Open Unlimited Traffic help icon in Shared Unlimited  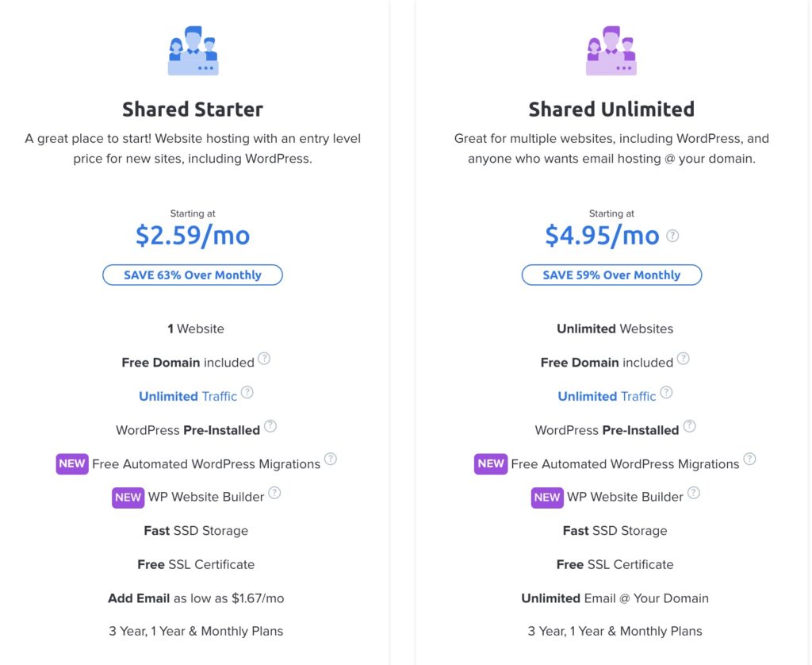666,393
